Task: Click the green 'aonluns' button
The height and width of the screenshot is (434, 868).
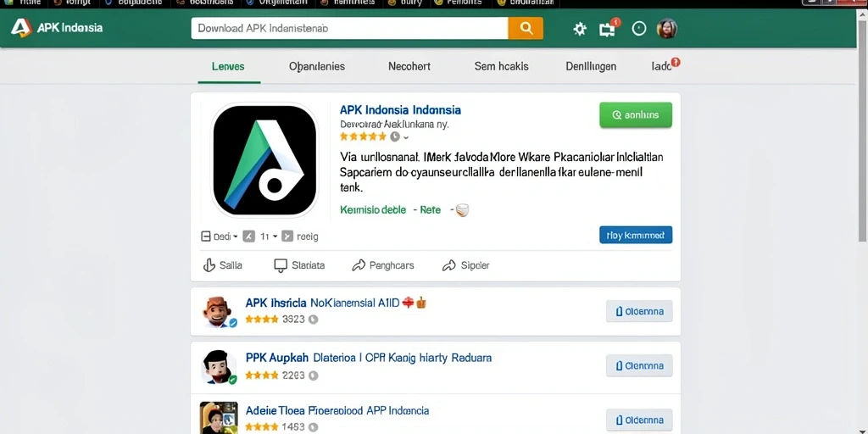Action: click(x=636, y=115)
